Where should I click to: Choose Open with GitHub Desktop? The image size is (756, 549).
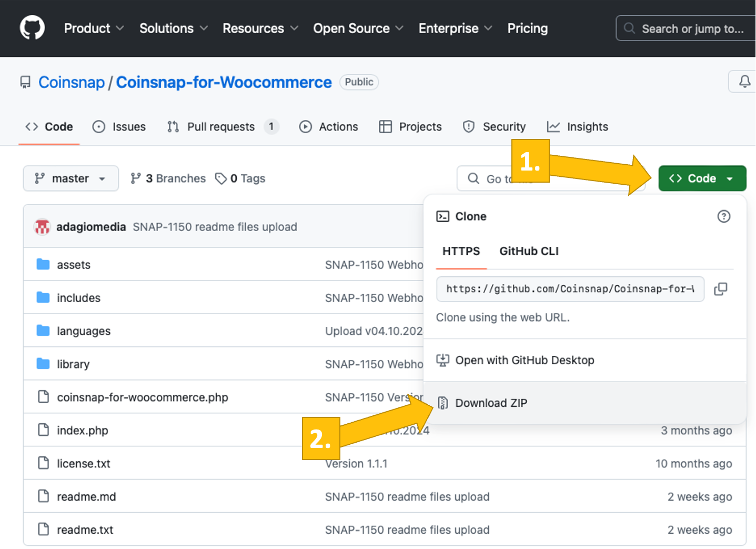(x=585, y=361)
